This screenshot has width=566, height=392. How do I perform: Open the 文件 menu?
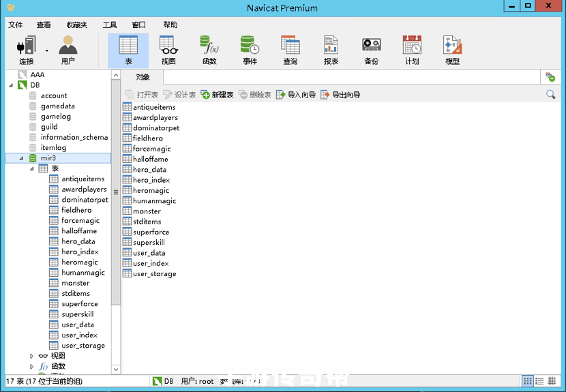[15, 25]
